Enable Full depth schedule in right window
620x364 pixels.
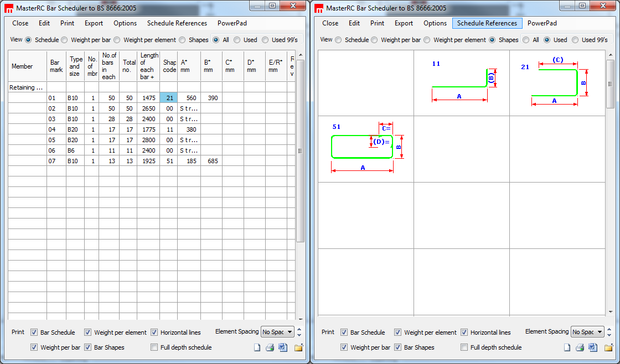click(x=464, y=347)
